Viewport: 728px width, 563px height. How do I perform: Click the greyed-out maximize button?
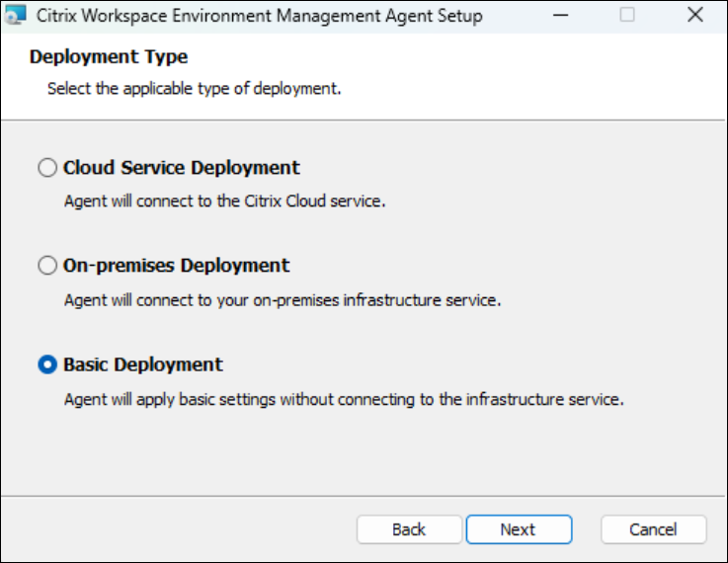(x=627, y=16)
